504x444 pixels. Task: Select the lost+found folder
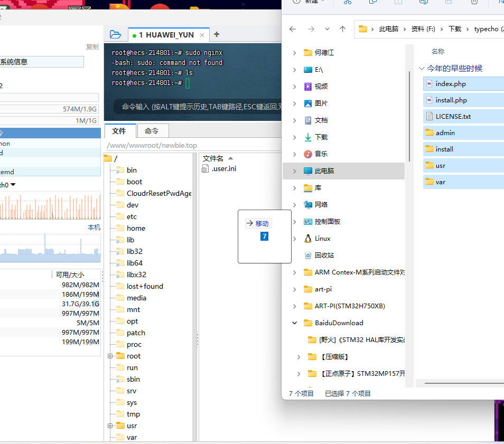(140, 286)
